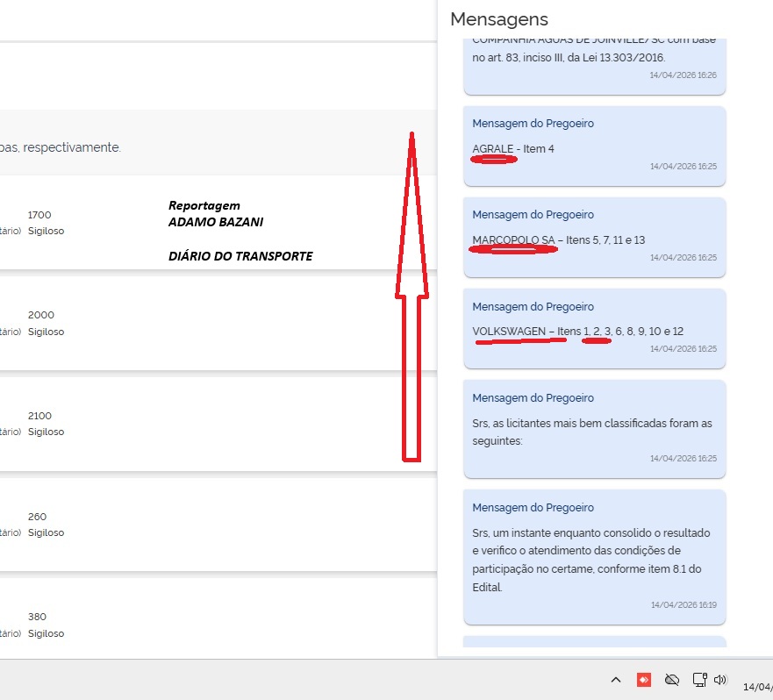This screenshot has width=773, height=700.
Task: Expand hidden system tray icons
Action: pyautogui.click(x=616, y=679)
